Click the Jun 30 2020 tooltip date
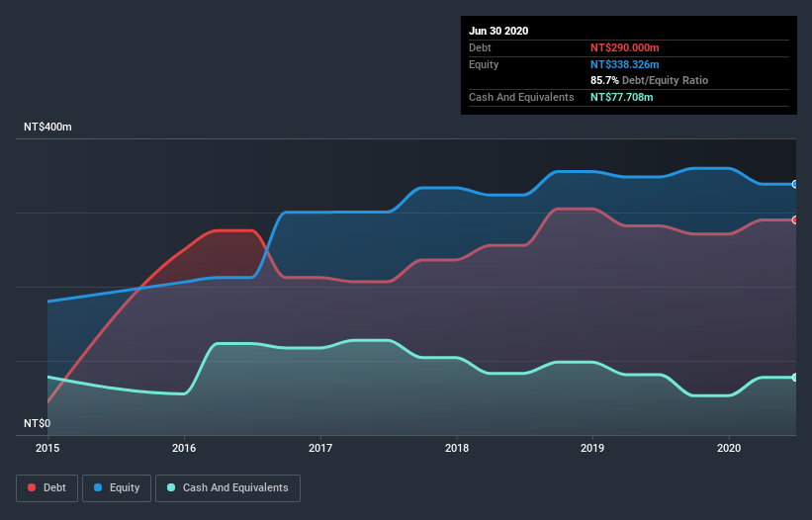 [x=498, y=31]
